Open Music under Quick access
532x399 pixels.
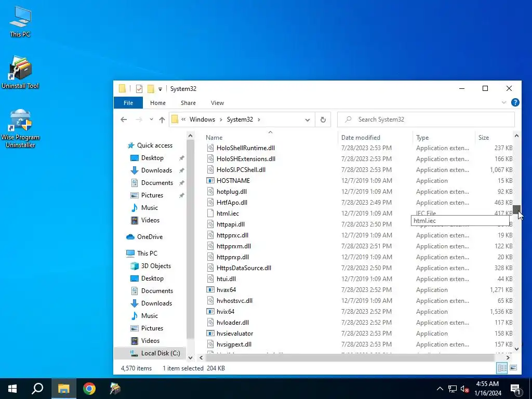(x=149, y=208)
